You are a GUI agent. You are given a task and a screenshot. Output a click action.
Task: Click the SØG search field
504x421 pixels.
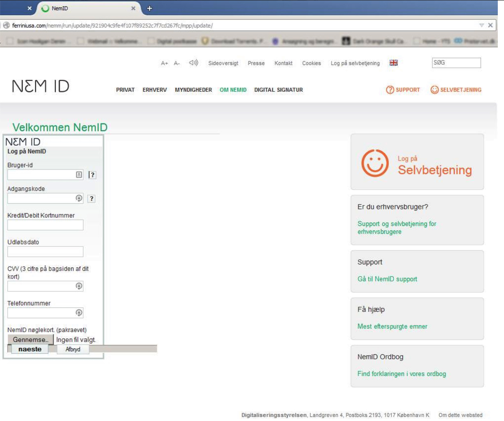[x=456, y=63]
